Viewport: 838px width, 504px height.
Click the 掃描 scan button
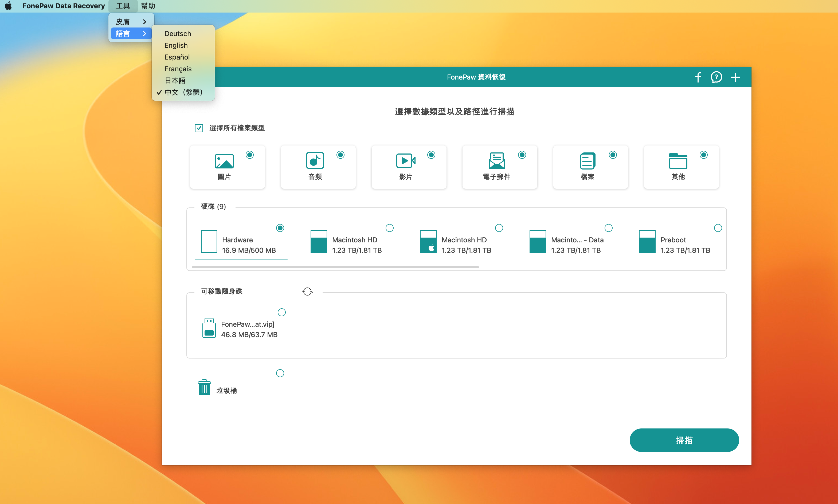click(x=684, y=440)
